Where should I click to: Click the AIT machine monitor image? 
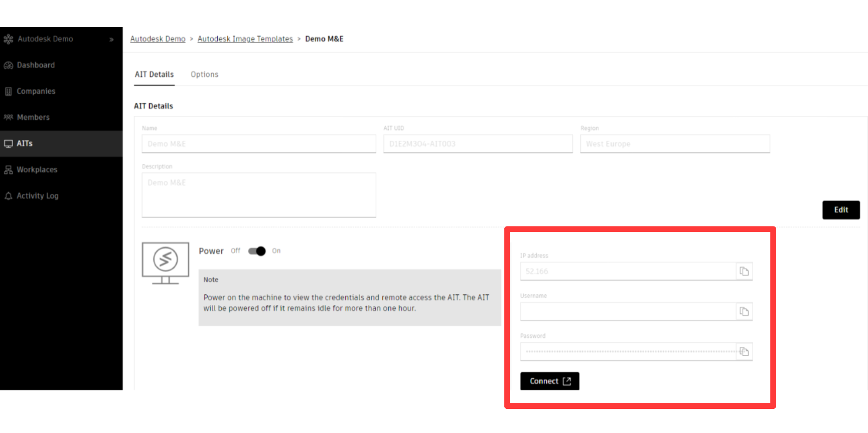pyautogui.click(x=165, y=263)
